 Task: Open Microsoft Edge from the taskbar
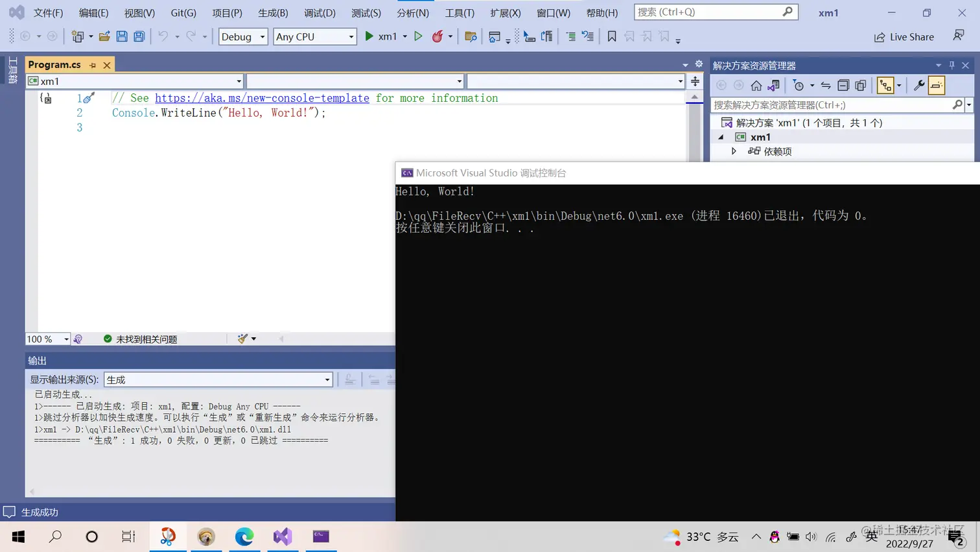[244, 536]
